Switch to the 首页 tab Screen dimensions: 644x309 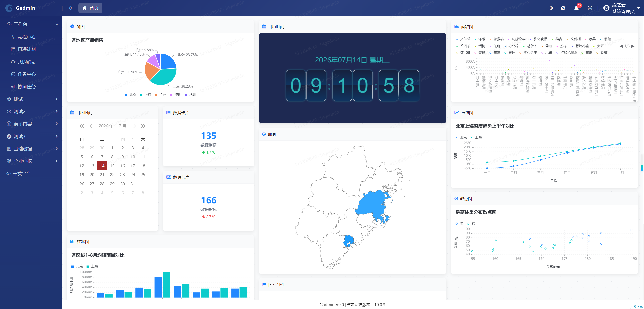90,8
